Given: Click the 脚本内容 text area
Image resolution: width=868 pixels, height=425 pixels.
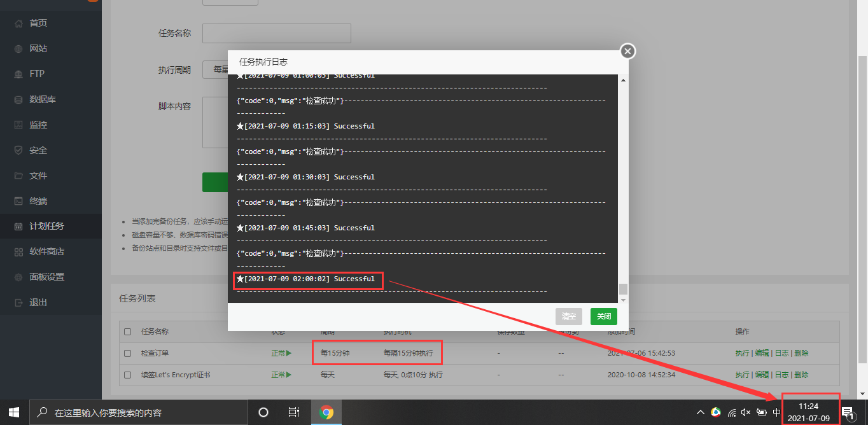Looking at the screenshot, I should click(x=215, y=122).
